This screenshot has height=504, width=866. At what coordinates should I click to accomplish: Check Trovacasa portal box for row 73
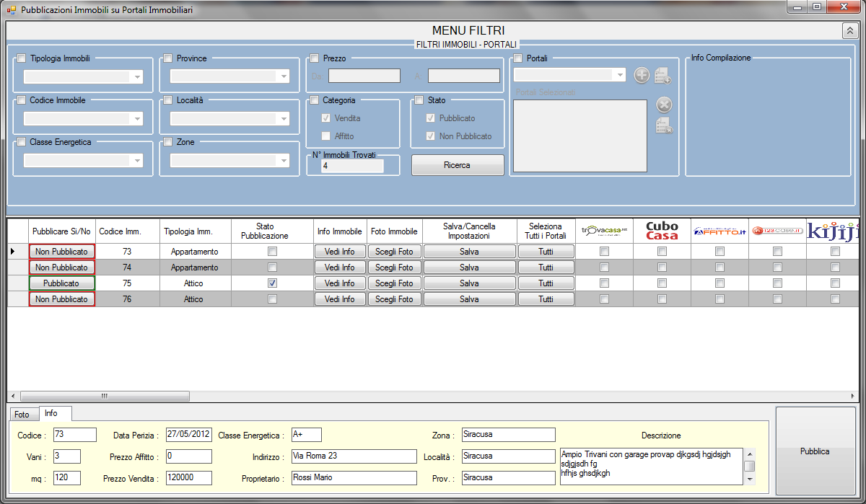click(x=604, y=252)
